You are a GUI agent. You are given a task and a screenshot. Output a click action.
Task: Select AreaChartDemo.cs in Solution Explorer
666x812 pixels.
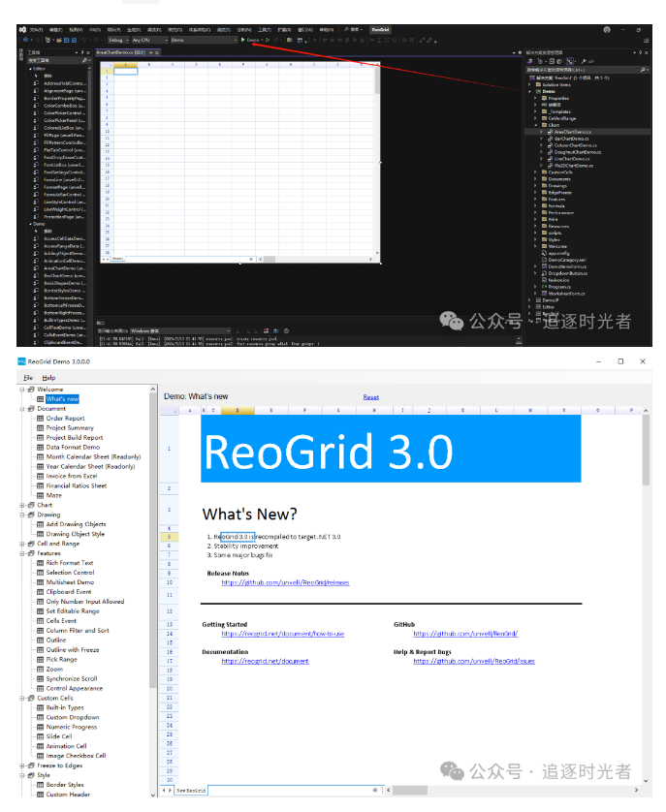click(572, 132)
